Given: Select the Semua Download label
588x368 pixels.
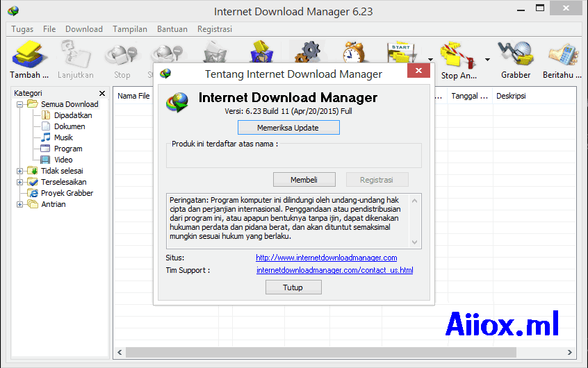Looking at the screenshot, I should tap(70, 104).
